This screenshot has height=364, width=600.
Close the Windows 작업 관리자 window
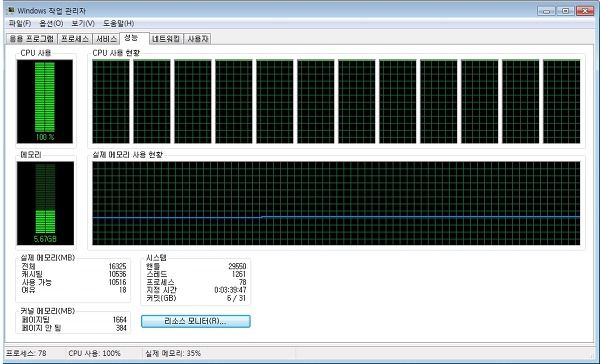pyautogui.click(x=585, y=11)
